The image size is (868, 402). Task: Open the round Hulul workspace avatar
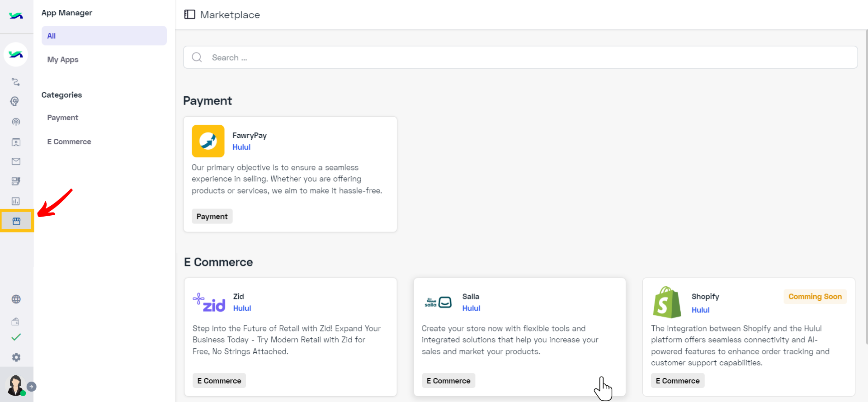click(x=16, y=54)
